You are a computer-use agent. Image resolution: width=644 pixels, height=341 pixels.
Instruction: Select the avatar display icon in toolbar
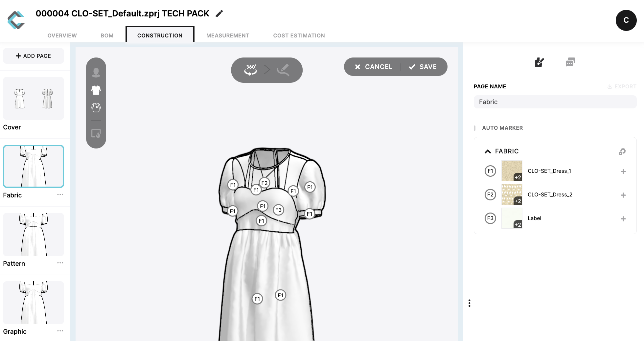tap(96, 72)
